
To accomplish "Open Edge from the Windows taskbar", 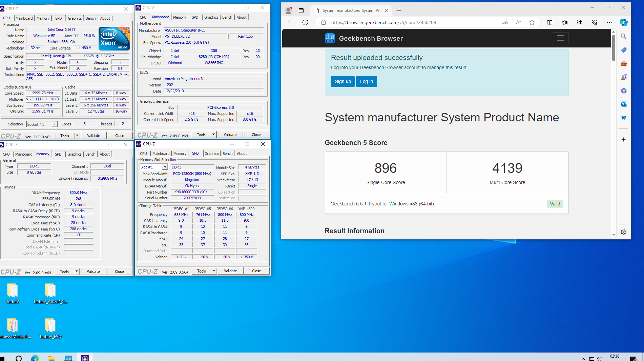I will tap(35, 358).
